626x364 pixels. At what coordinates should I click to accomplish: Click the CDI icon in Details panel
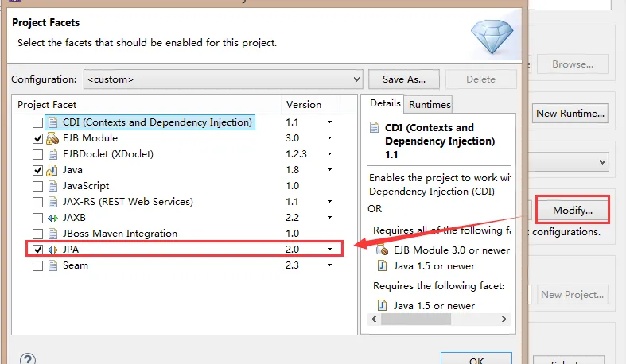click(x=374, y=128)
